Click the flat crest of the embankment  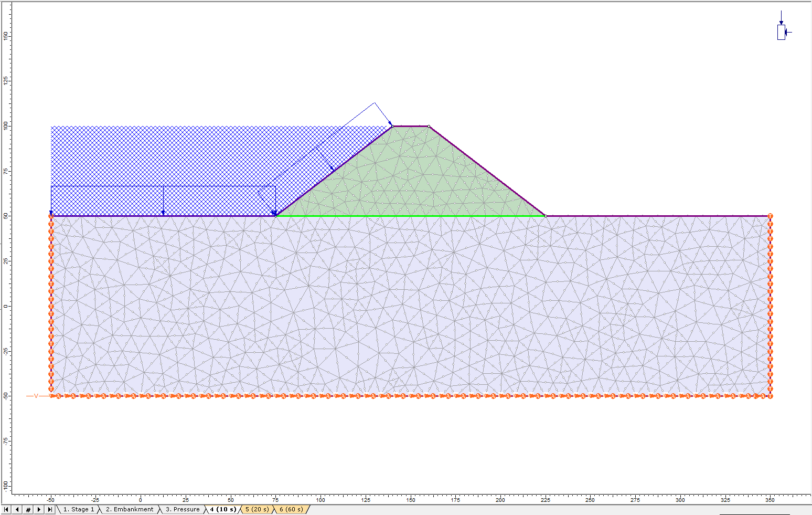tap(411, 126)
